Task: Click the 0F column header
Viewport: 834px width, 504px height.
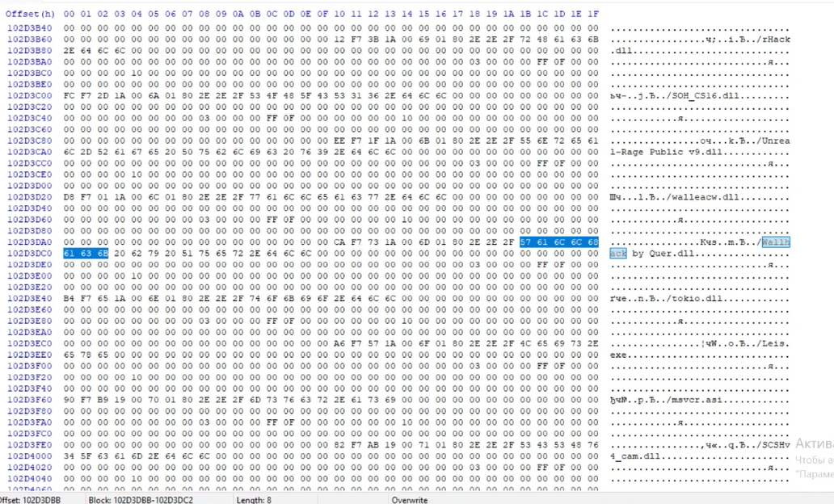Action: click(x=322, y=15)
